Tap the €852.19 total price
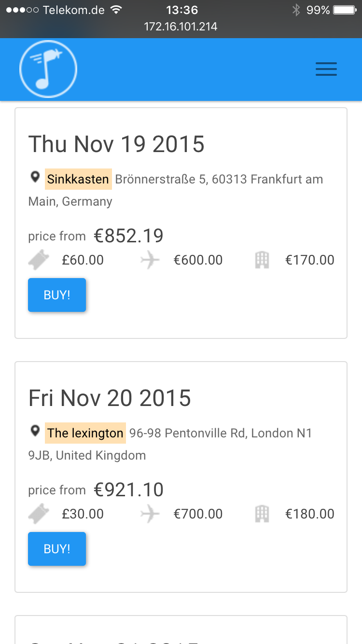The width and height of the screenshot is (362, 644). pyautogui.click(x=128, y=236)
